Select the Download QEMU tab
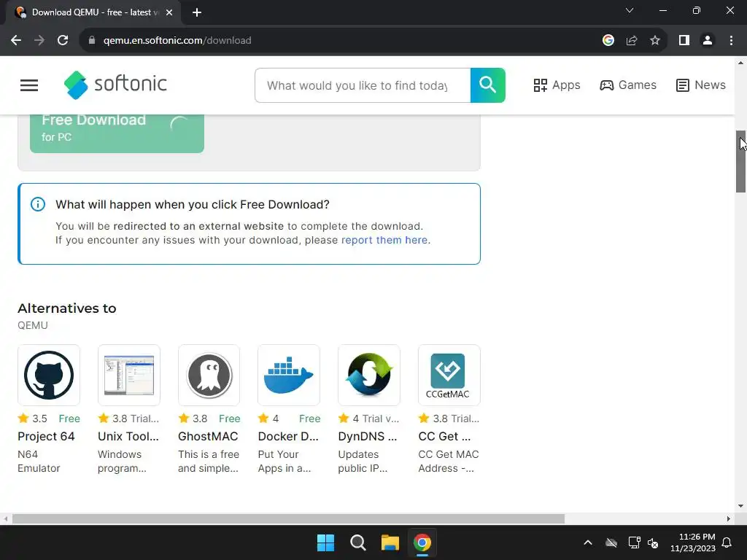 tap(93, 12)
